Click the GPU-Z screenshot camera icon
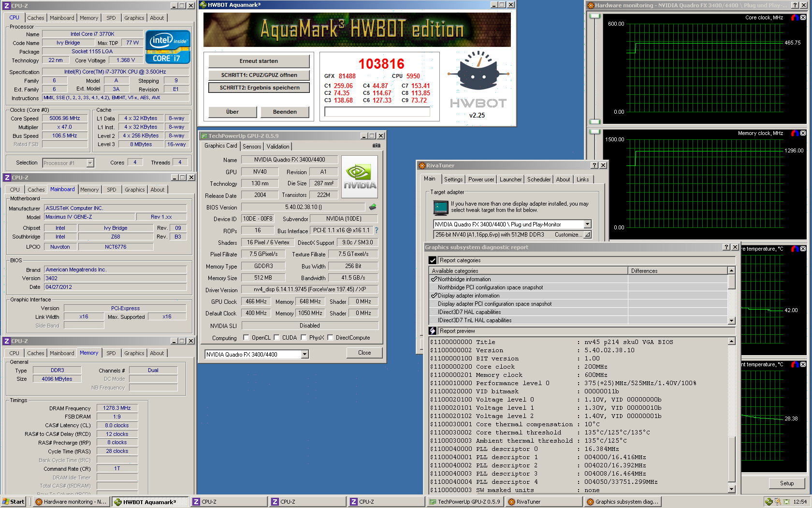Viewport: 812px width, 508px height. tap(376, 146)
